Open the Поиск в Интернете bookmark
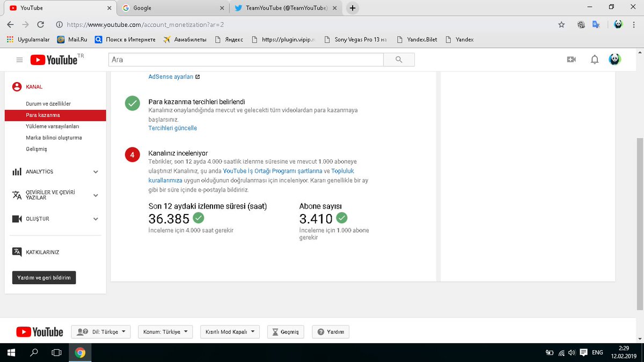 pyautogui.click(x=125, y=39)
